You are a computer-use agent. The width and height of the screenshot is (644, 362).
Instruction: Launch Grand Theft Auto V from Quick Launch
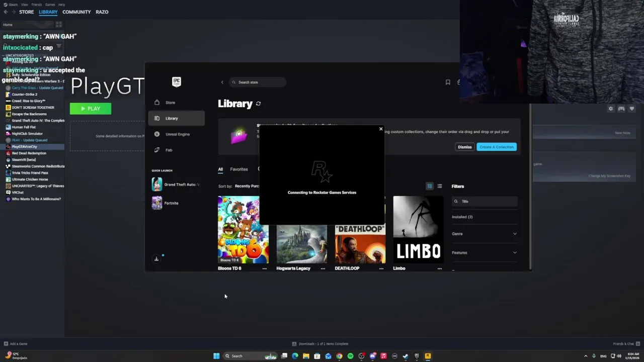tap(176, 185)
